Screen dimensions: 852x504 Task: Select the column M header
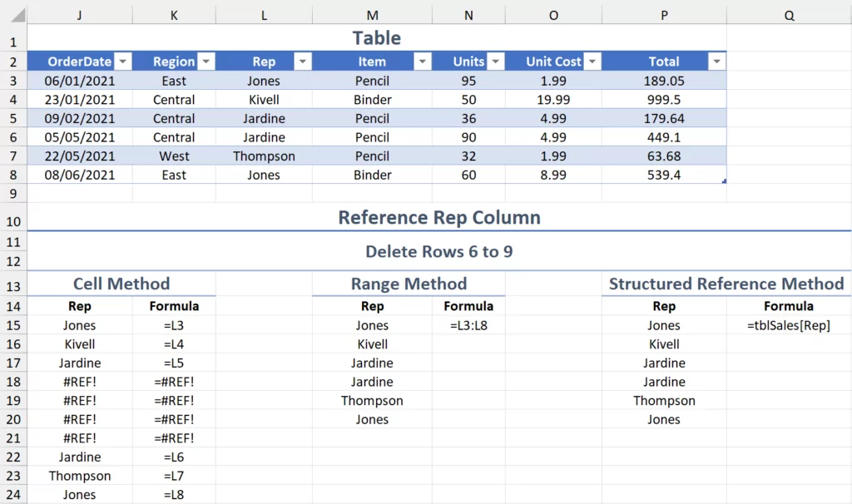[372, 15]
